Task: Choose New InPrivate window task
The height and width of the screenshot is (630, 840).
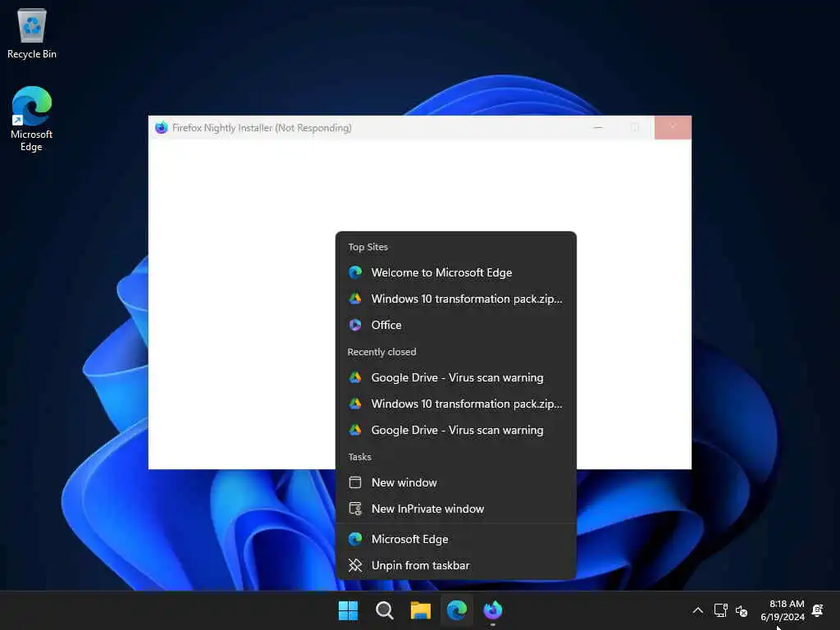Action: (x=456, y=509)
